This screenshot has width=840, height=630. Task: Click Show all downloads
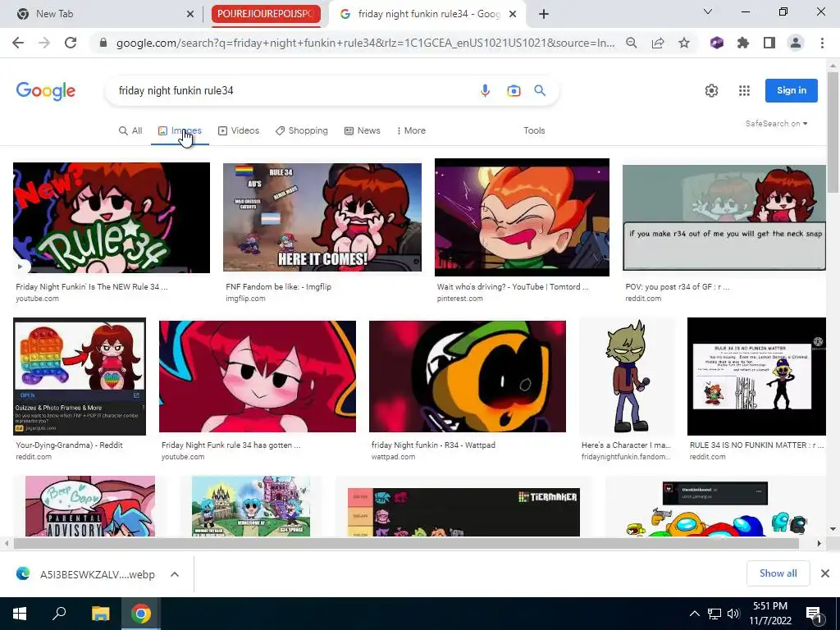click(x=778, y=573)
